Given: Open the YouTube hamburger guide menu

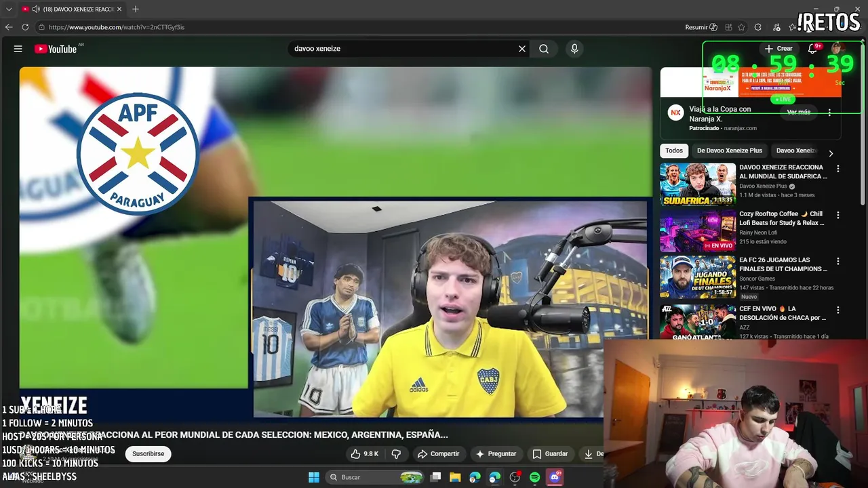Looking at the screenshot, I should coord(18,49).
